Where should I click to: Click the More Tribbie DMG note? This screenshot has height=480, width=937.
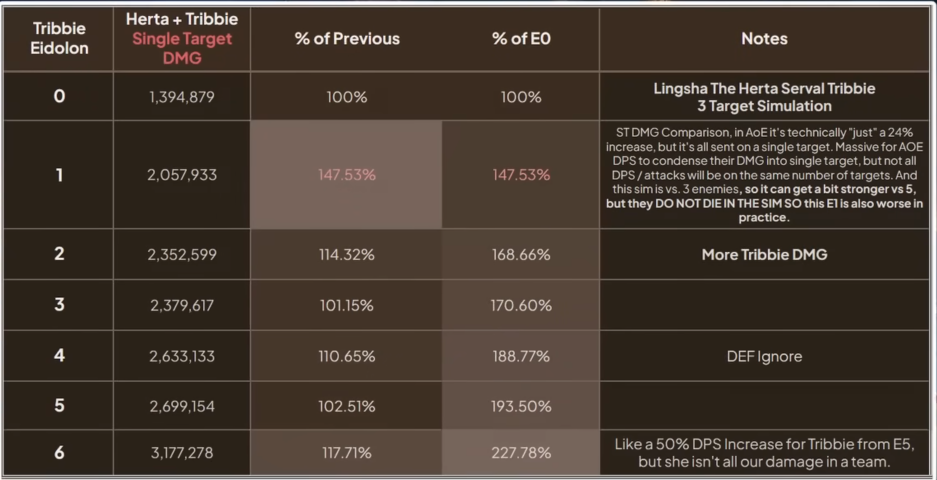tap(764, 254)
